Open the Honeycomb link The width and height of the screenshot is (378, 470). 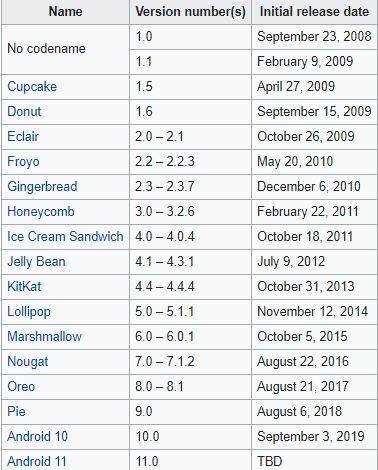[41, 212]
